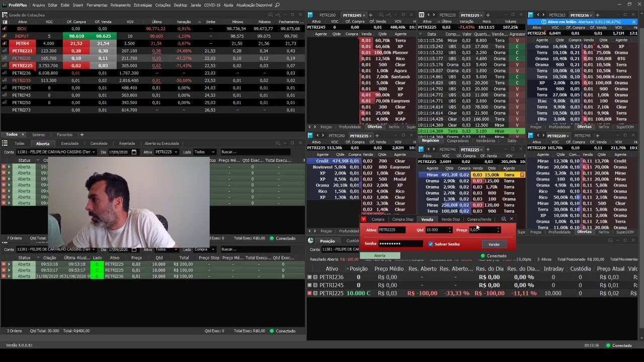Adjust the Preço stepper in order ticket
Screen dimensions: 644x362
(498, 230)
